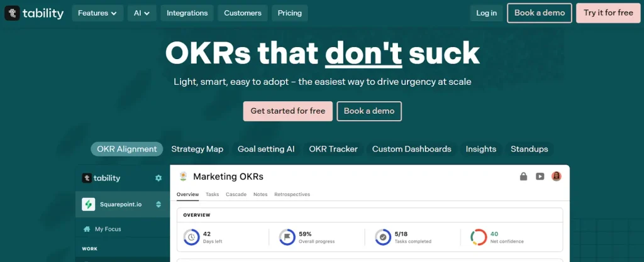Select the Insights tab
644x262 pixels.
point(481,150)
